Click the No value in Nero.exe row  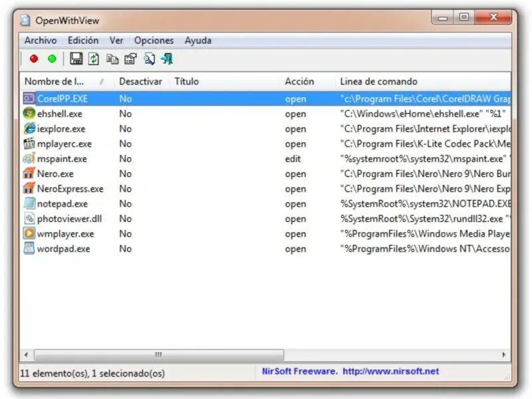pos(125,174)
